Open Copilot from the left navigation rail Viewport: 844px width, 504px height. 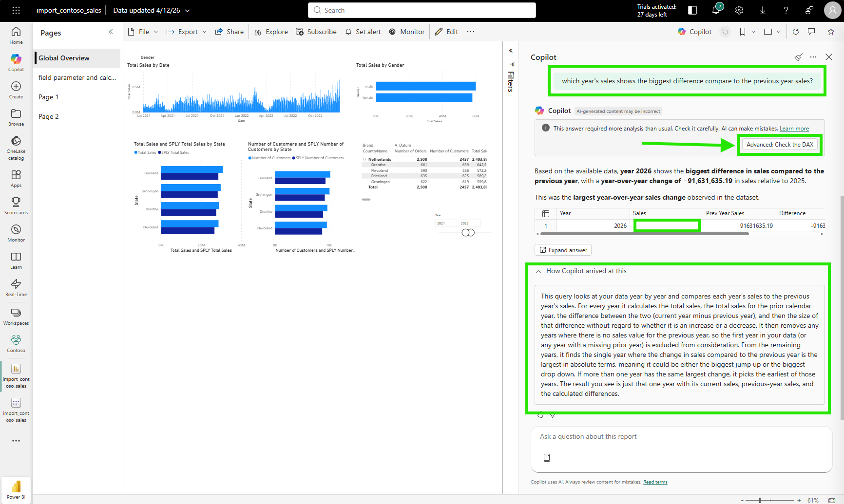[16, 63]
